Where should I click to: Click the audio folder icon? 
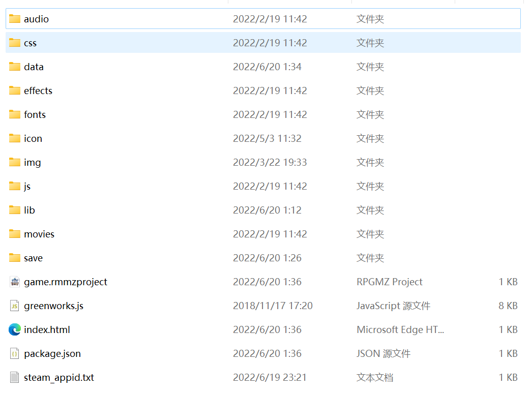[x=15, y=19]
